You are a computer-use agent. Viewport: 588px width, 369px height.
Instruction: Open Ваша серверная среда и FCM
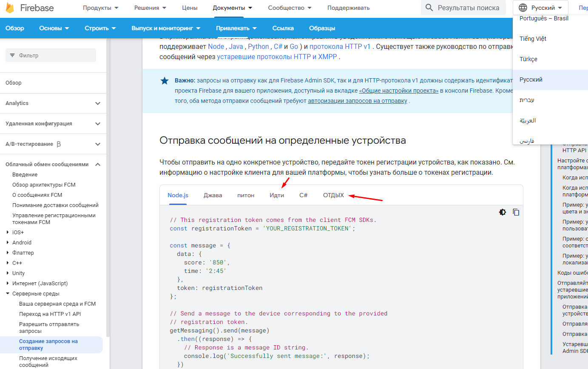(x=57, y=304)
